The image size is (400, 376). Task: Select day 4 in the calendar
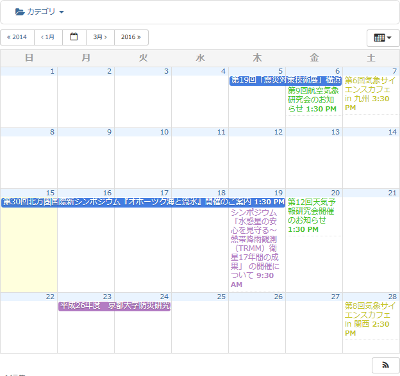(x=223, y=71)
